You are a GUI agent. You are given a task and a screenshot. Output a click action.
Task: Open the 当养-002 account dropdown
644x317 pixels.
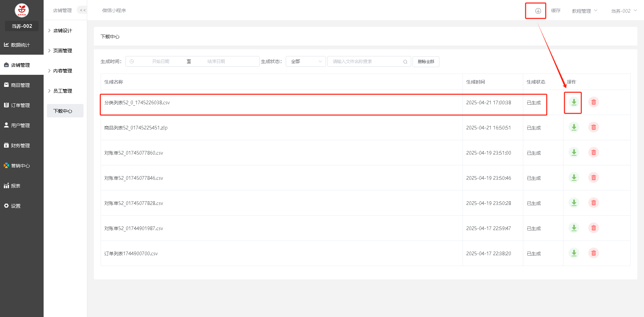coord(624,11)
